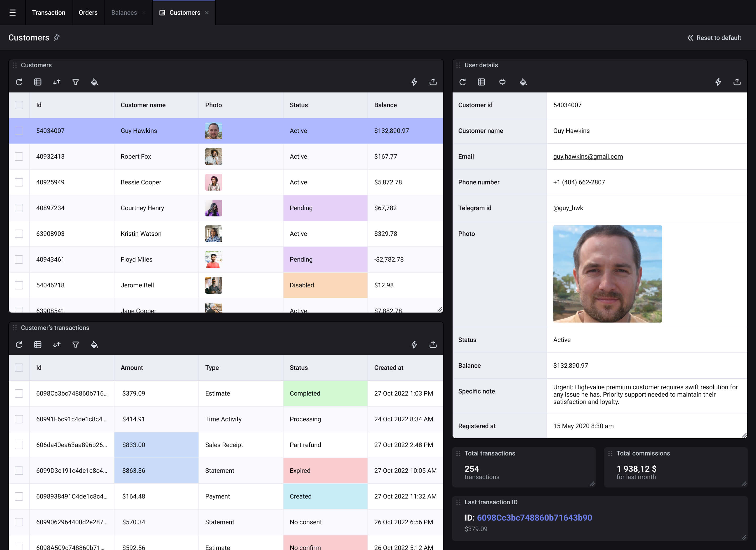
Task: Open the last transaction ID link
Action: [534, 518]
